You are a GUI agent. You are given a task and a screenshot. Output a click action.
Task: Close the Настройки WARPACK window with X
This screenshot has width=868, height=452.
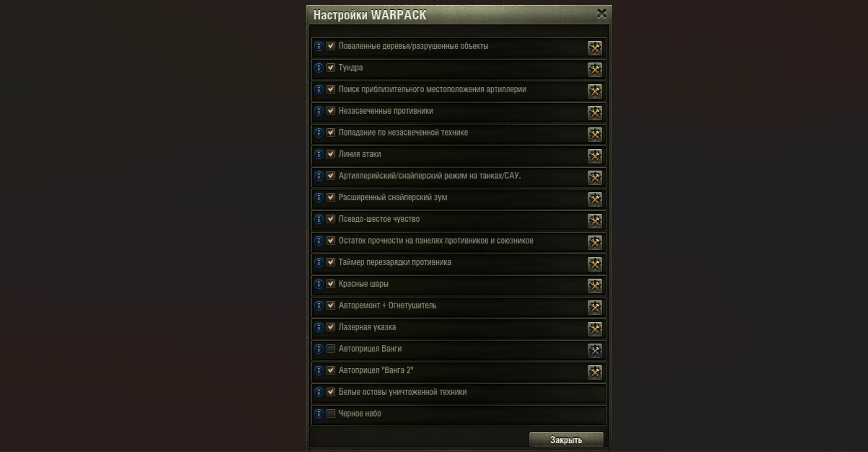(x=601, y=14)
